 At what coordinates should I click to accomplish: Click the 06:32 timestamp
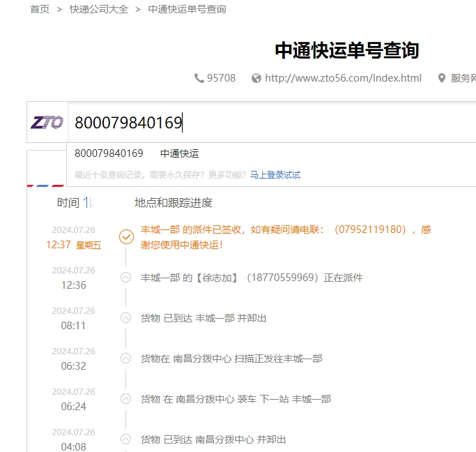click(73, 366)
